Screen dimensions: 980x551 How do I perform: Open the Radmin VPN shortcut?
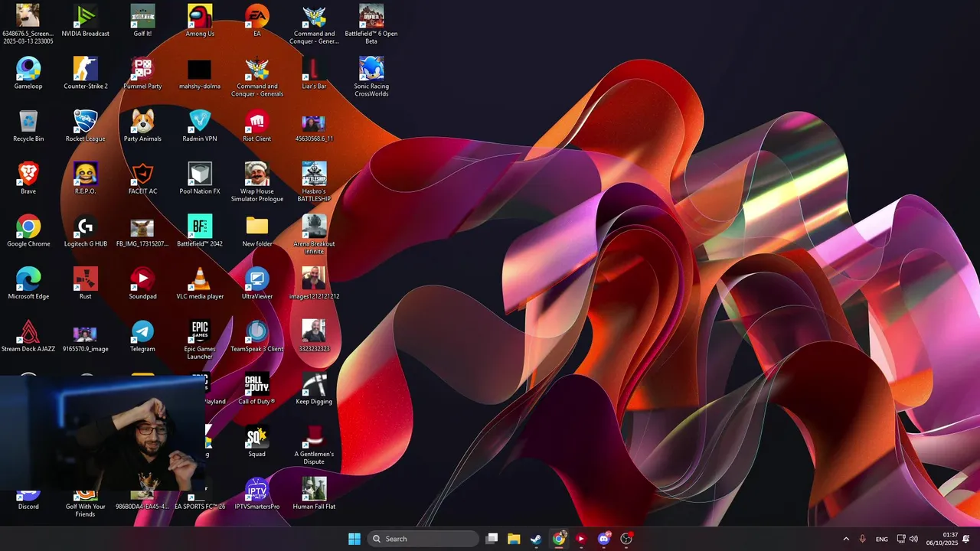point(200,126)
